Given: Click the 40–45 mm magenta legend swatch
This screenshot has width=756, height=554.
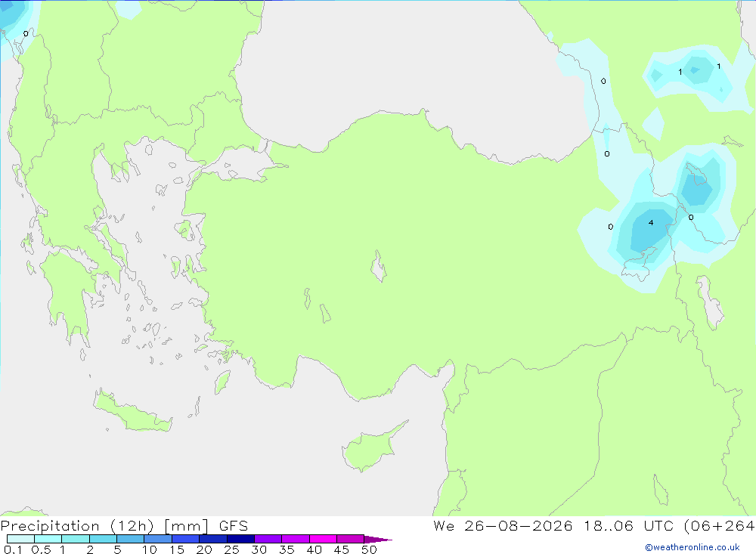Looking at the screenshot, I should click(x=323, y=539).
